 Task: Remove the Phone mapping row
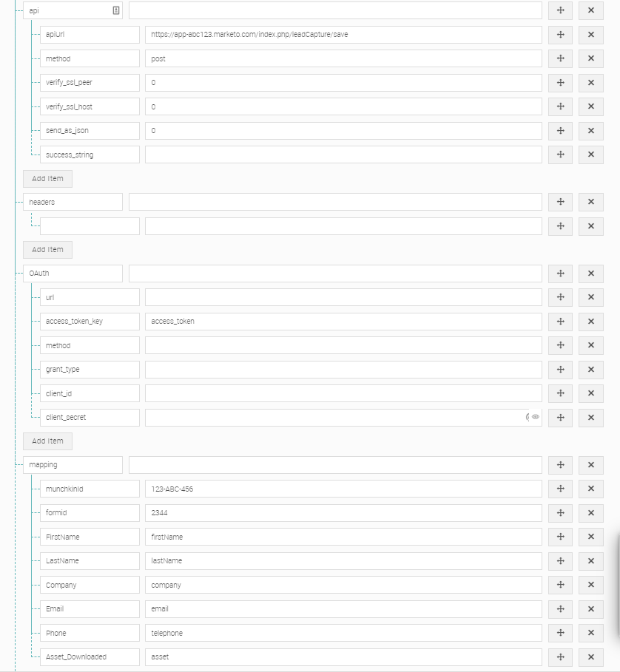coord(590,633)
